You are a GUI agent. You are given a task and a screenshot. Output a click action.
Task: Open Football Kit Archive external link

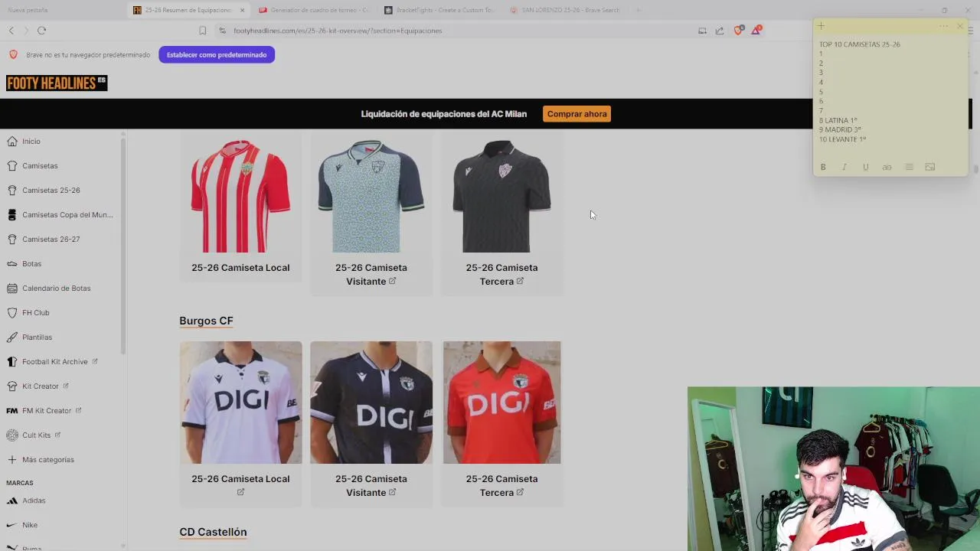(60, 361)
